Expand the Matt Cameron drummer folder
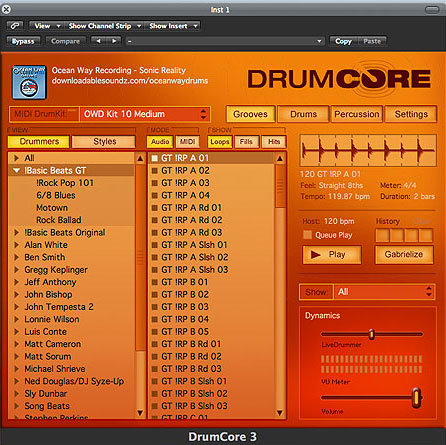 pyautogui.click(x=16, y=344)
